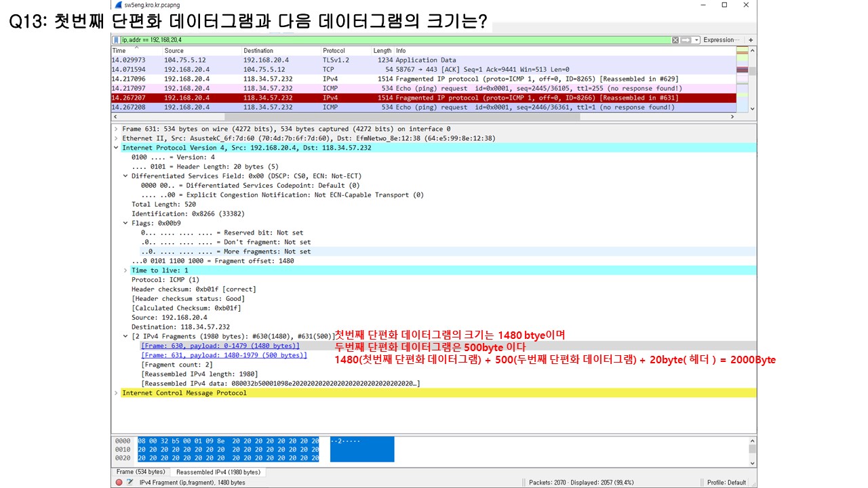Clear the display filter with X button
The height and width of the screenshot is (488, 868).
coord(675,40)
